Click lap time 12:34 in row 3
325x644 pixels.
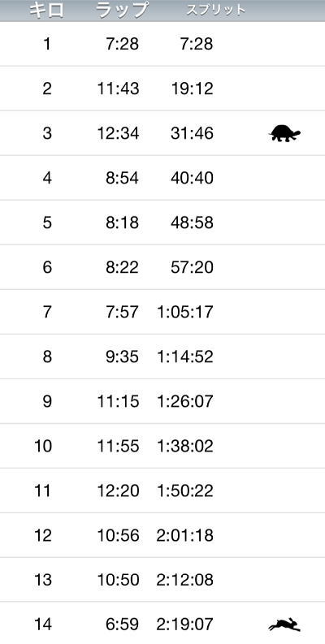(119, 133)
